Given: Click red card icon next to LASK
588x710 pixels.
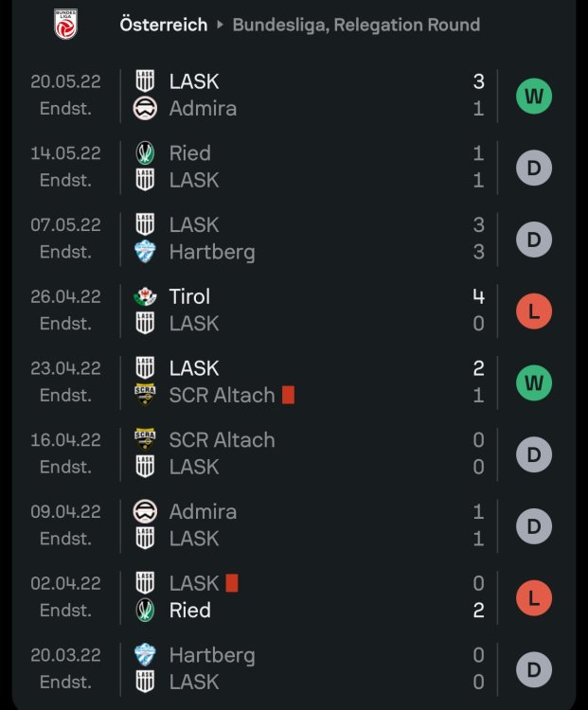Looking at the screenshot, I should [232, 583].
